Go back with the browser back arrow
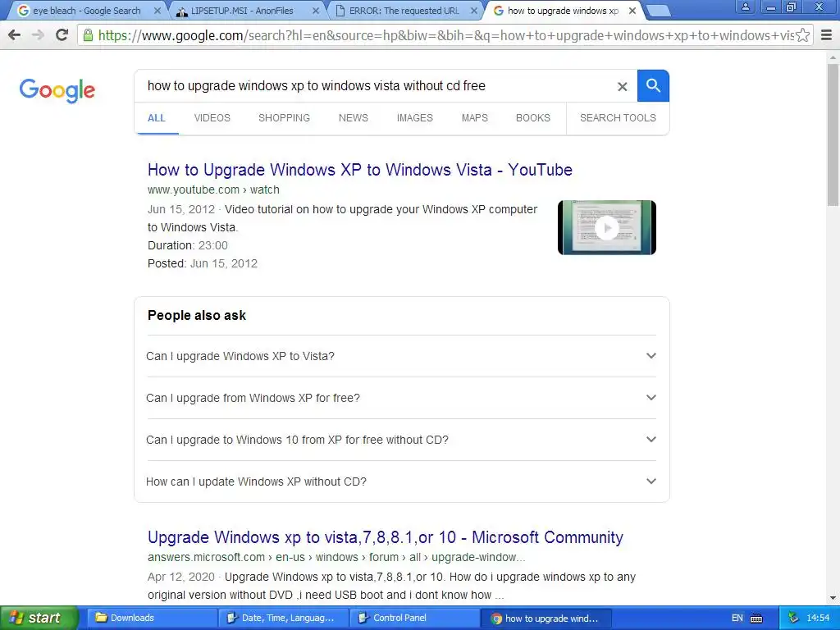 pyautogui.click(x=15, y=35)
